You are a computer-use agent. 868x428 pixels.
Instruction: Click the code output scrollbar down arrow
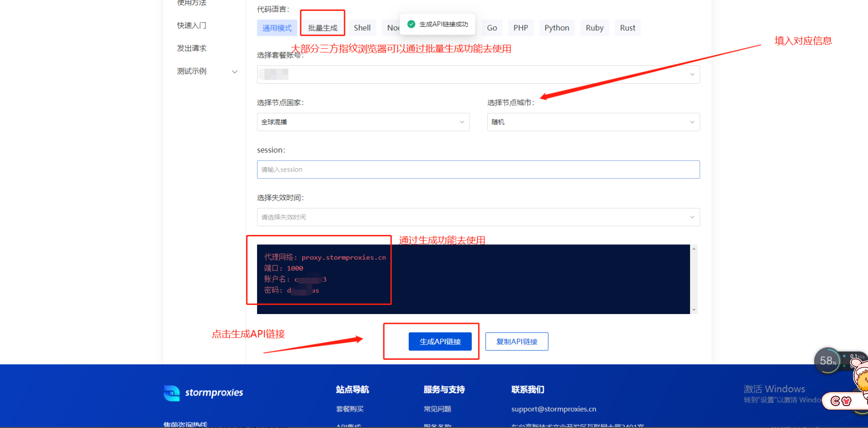coord(694,310)
